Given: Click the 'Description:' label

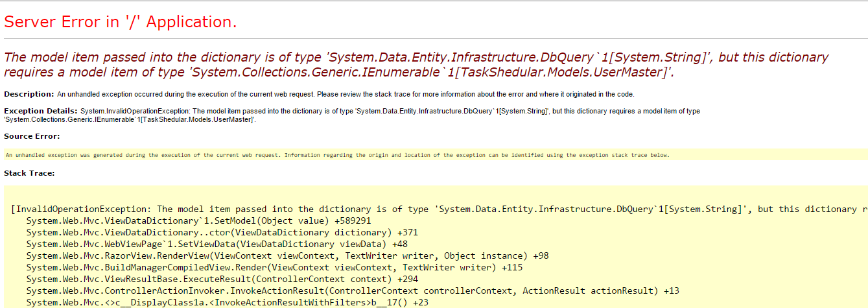Looking at the screenshot, I should click(29, 94).
